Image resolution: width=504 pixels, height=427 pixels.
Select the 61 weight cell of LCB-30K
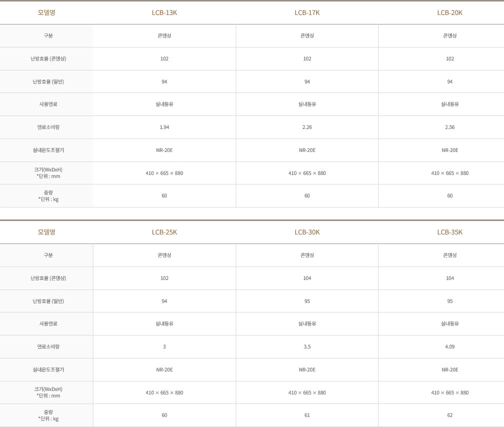point(307,415)
